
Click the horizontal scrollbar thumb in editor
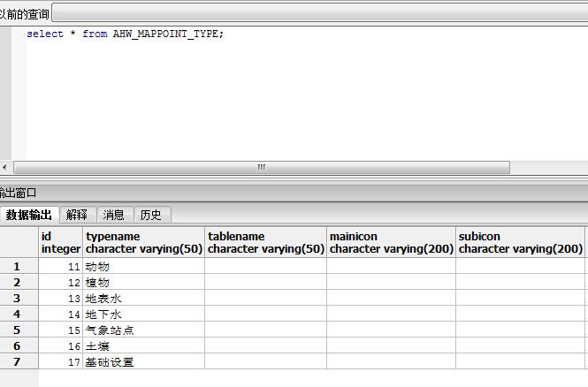262,167
